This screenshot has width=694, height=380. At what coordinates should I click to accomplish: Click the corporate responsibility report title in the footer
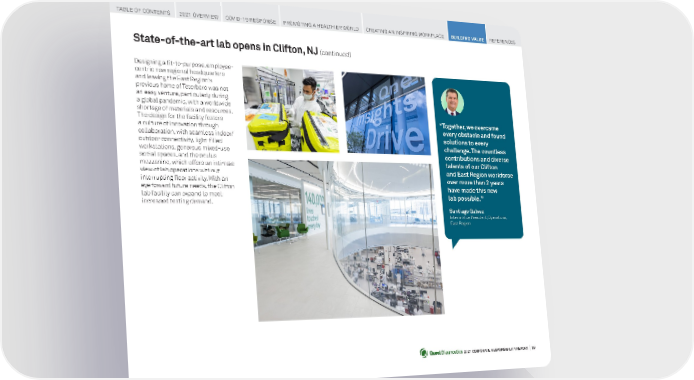(x=496, y=350)
